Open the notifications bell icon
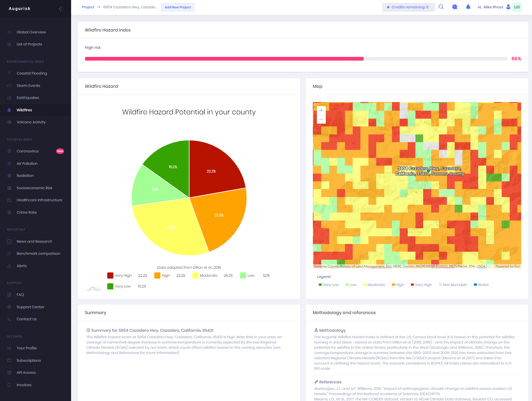Viewport: 532px width, 401px height. point(468,7)
